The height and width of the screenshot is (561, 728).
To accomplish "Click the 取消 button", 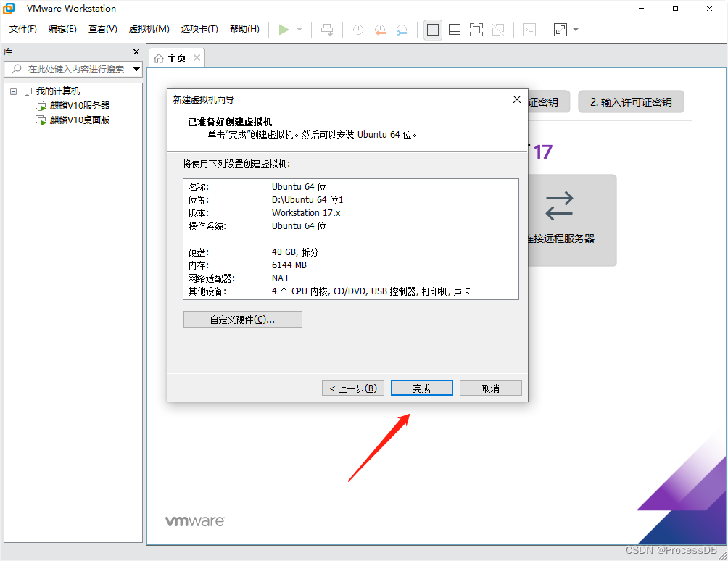I will pyautogui.click(x=491, y=388).
